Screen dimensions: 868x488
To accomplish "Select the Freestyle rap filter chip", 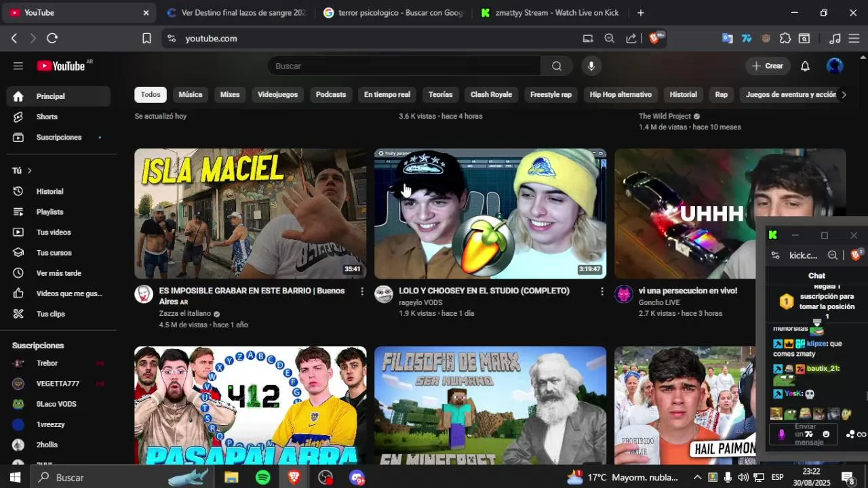I will pos(551,94).
